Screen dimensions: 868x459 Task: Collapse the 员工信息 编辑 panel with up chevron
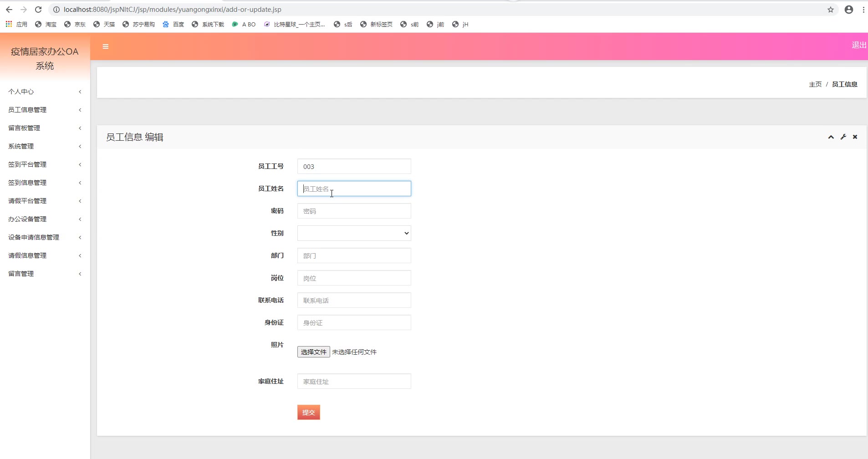click(831, 137)
